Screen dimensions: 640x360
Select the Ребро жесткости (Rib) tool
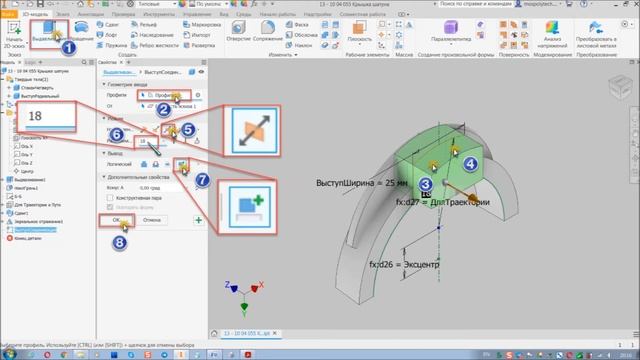tap(155, 45)
